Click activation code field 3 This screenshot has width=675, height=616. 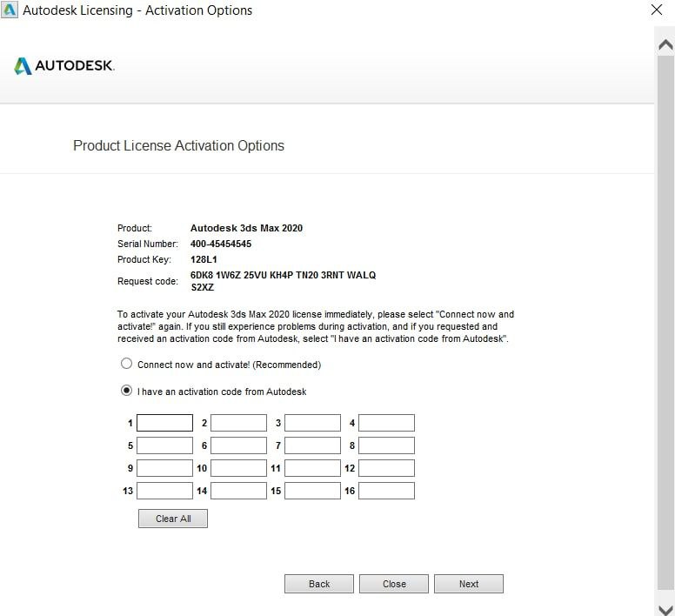click(x=312, y=423)
